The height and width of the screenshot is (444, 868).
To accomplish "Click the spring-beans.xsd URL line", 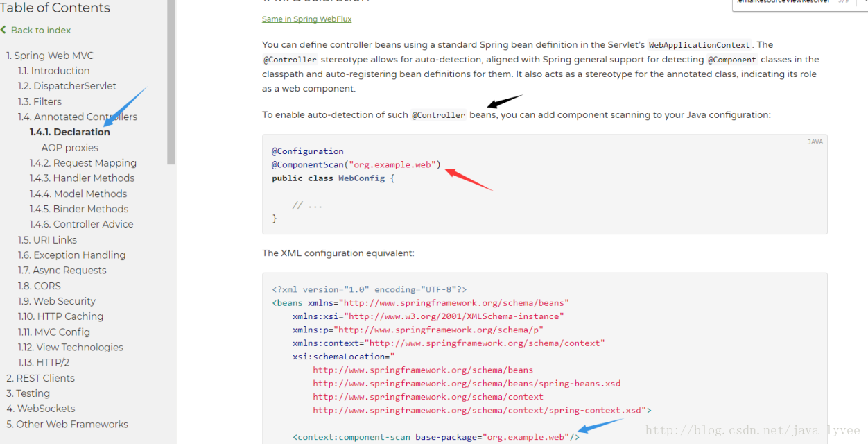I will coord(467,383).
